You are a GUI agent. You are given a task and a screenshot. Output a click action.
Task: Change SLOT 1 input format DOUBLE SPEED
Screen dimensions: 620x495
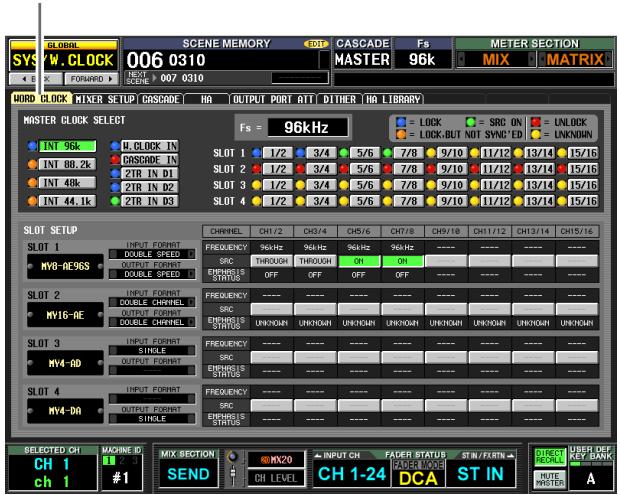coord(152,254)
